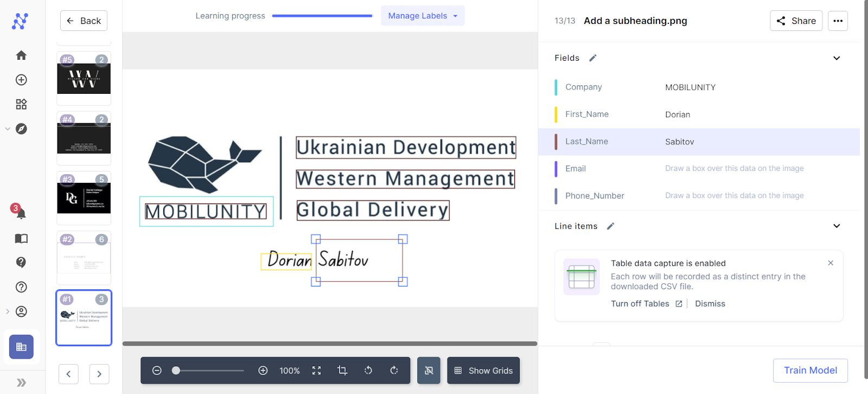868x394 pixels.
Task: Open the home page icon in sidebar
Action: (21, 55)
